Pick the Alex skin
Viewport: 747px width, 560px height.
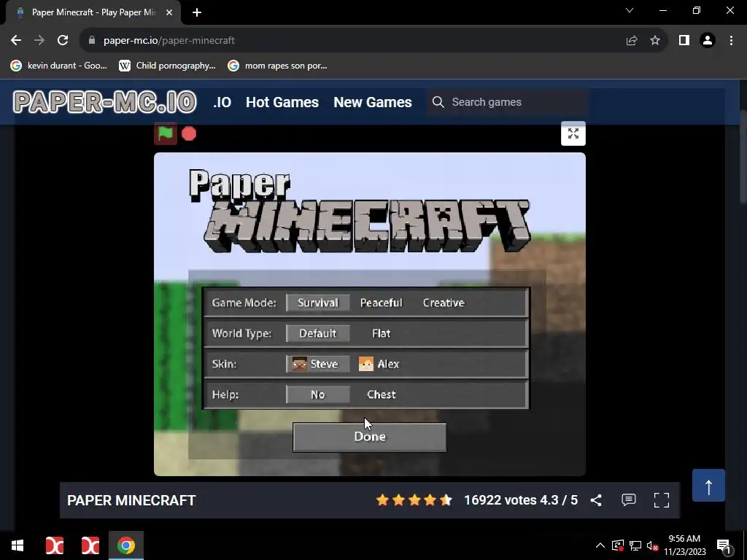point(379,364)
